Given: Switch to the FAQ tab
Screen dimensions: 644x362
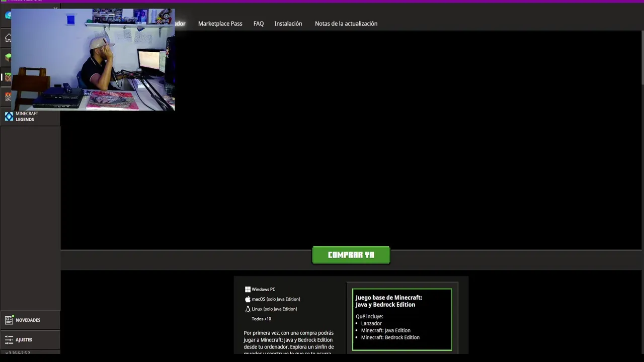Looking at the screenshot, I should pyautogui.click(x=259, y=24).
